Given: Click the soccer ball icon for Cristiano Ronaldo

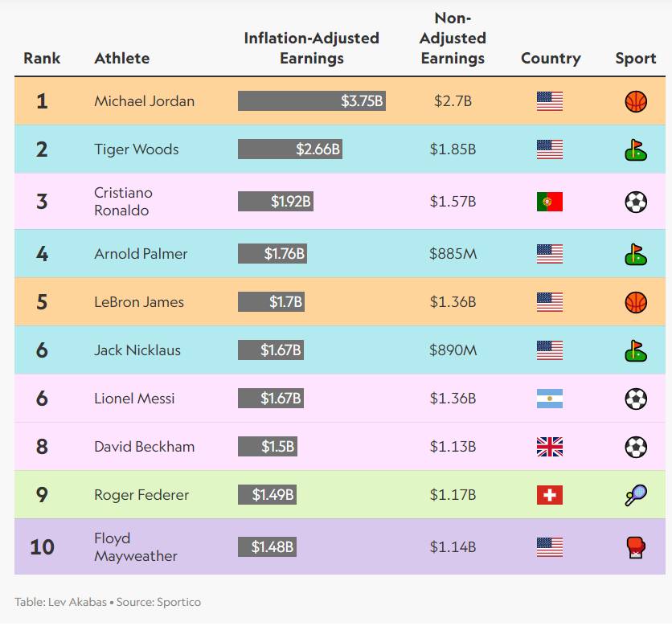Looking at the screenshot, I should [636, 202].
